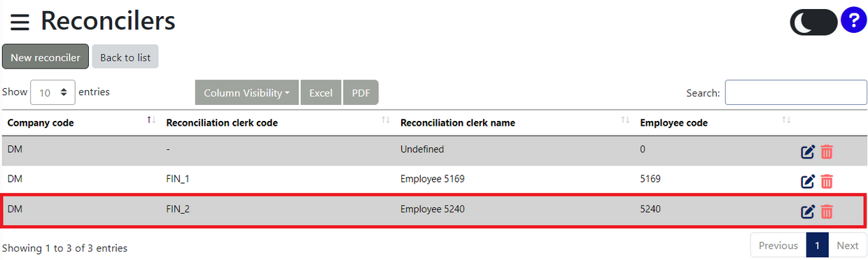Toggle dark mode switch

[x=813, y=22]
